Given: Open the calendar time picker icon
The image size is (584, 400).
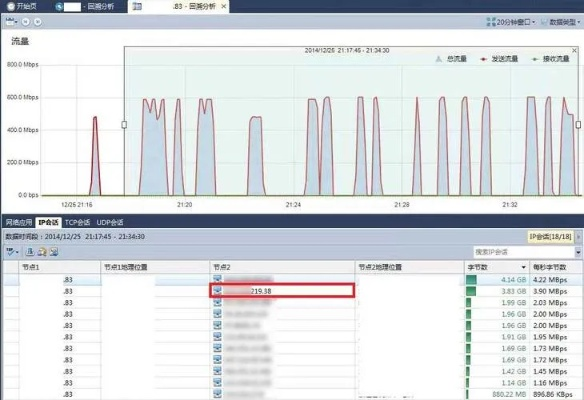Looking at the screenshot, I should point(11,22).
